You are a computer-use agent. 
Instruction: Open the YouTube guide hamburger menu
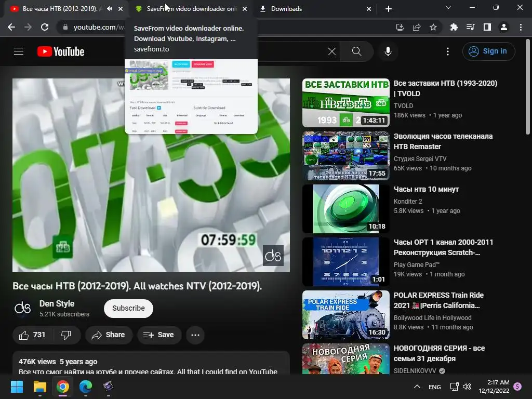click(19, 51)
